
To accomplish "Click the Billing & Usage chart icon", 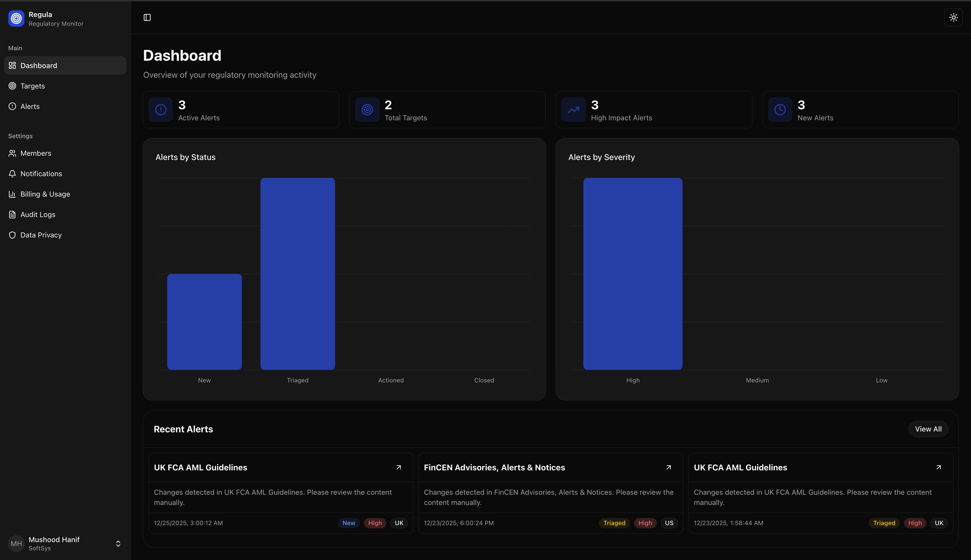I will coord(12,194).
